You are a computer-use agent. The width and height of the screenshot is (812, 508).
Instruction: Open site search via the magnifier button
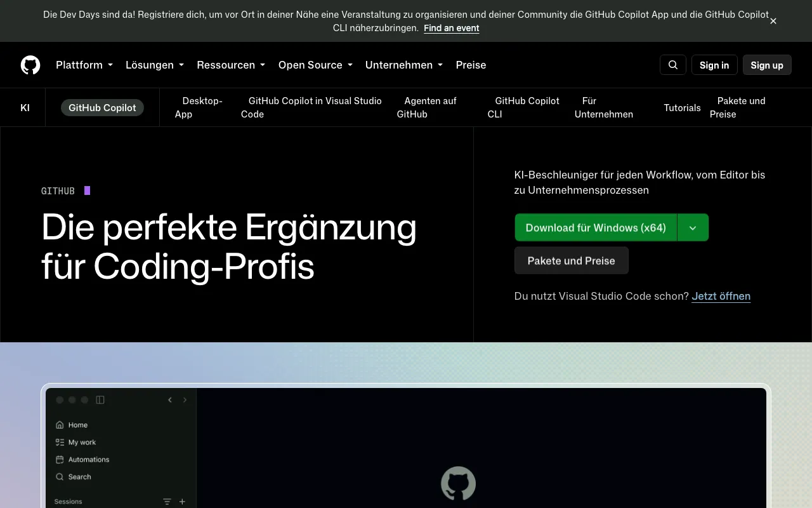click(673, 65)
